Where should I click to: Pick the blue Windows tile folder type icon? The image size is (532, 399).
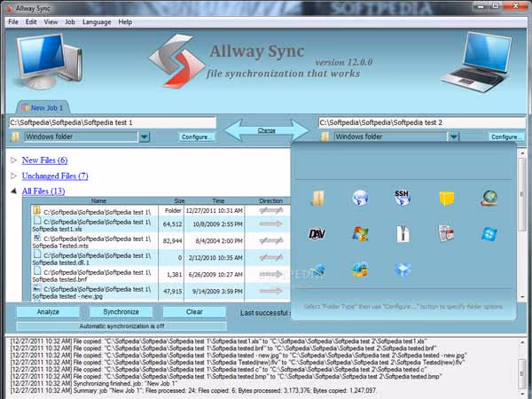pyautogui.click(x=489, y=234)
